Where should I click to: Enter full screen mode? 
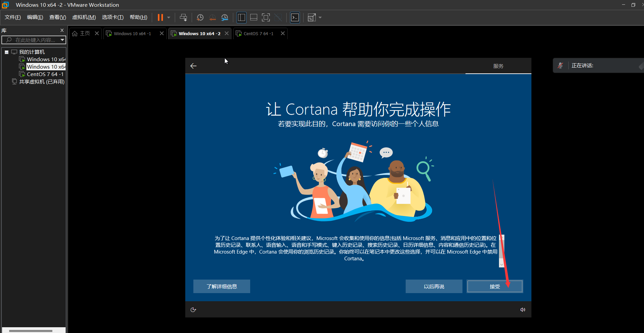pyautogui.click(x=266, y=18)
